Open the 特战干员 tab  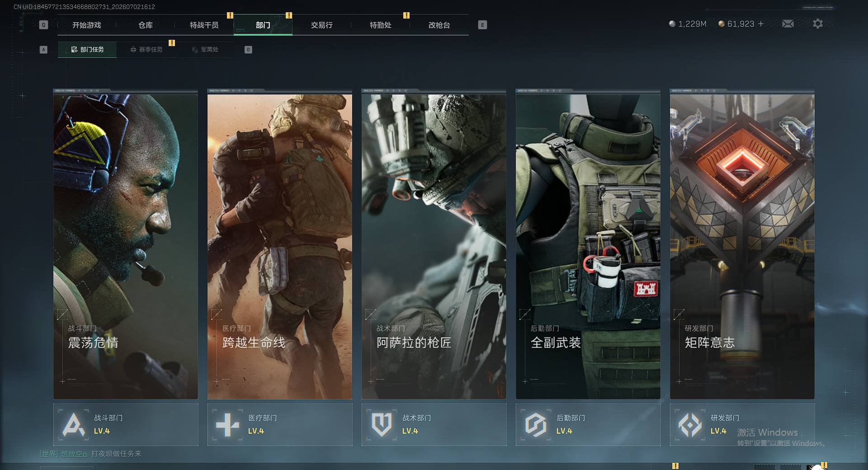point(204,25)
